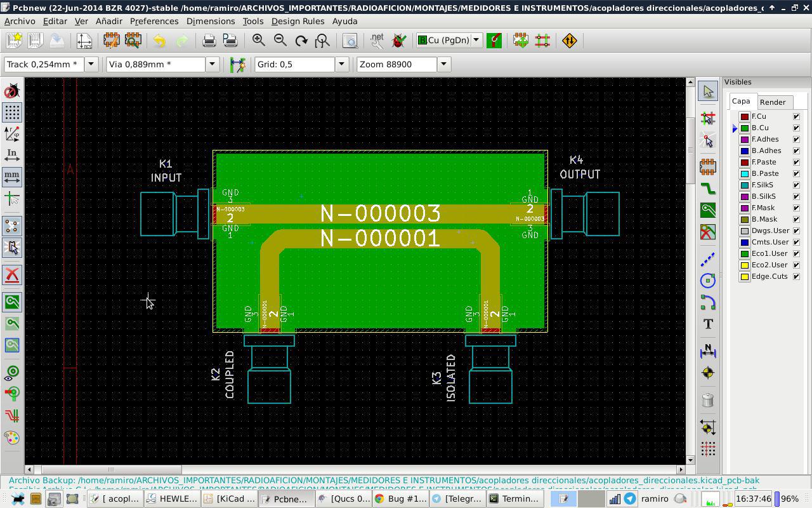Viewport: 812px width, 508px height.
Task: Open the Track width dropdown
Action: (x=91, y=64)
